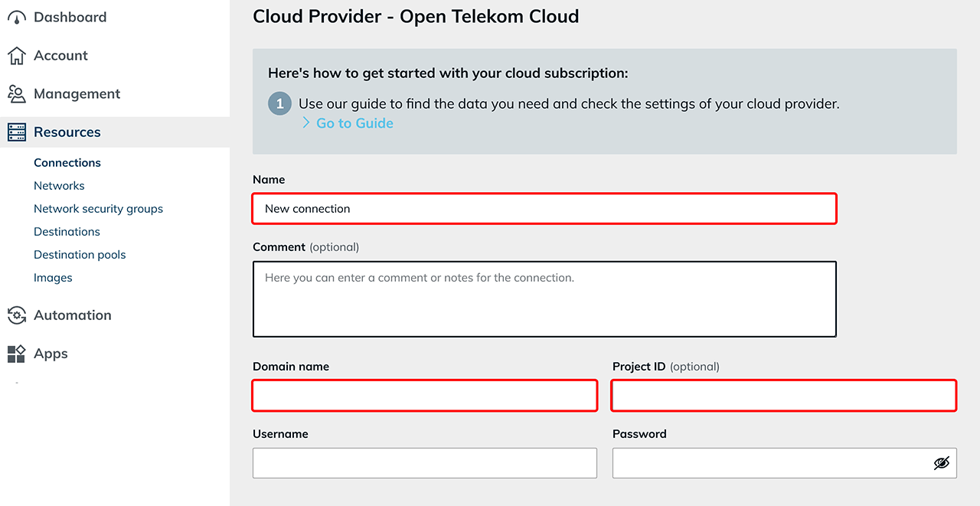
Task: Open Destination pools page
Action: click(x=80, y=255)
